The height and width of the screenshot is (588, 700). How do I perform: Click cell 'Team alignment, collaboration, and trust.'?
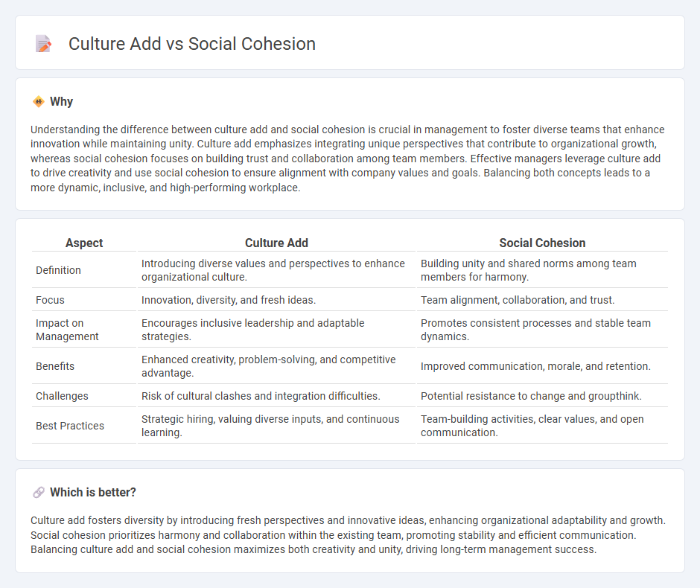542,300
